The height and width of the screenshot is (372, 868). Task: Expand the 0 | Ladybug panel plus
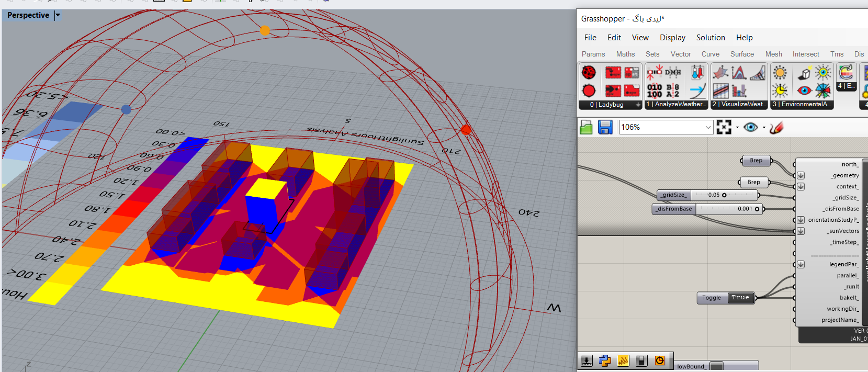(638, 105)
